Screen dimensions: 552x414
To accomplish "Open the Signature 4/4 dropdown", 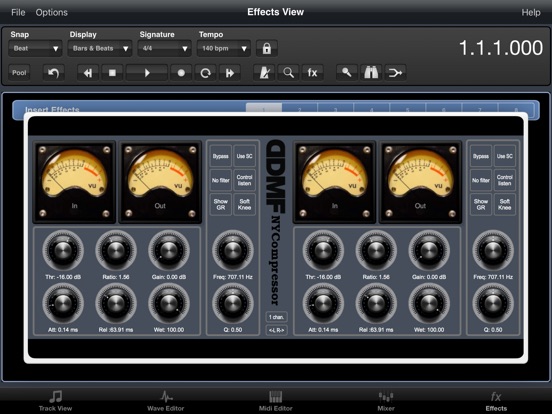I will coord(164,49).
